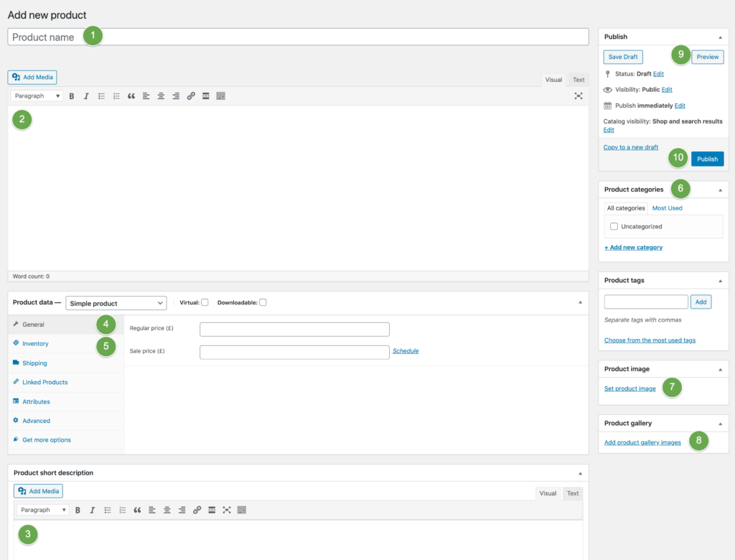Image resolution: width=735 pixels, height=560 pixels.
Task: Enable the Downloadable product checkbox
Action: tap(263, 302)
